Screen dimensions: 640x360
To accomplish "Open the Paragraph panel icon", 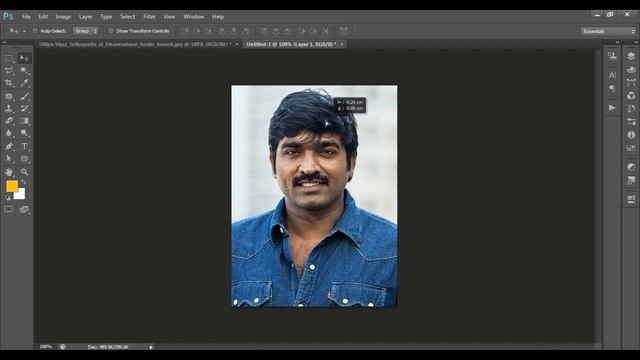I will click(612, 88).
